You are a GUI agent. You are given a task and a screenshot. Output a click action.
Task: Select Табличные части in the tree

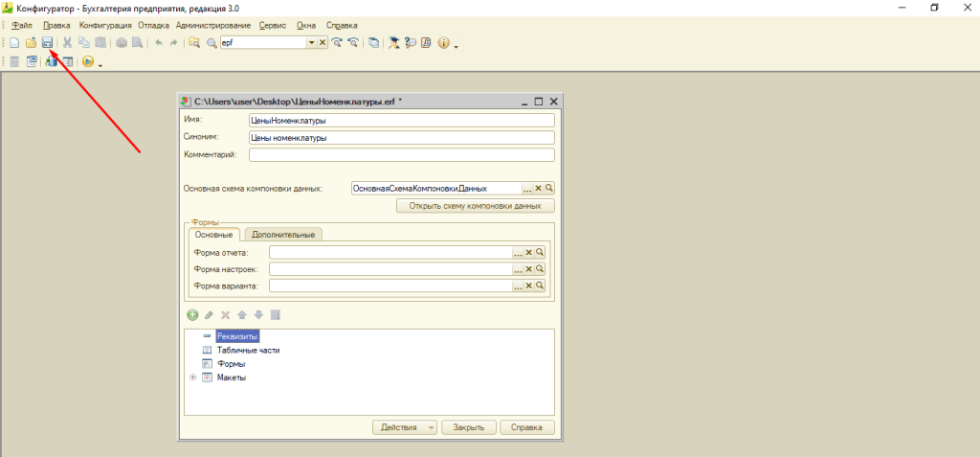click(248, 351)
